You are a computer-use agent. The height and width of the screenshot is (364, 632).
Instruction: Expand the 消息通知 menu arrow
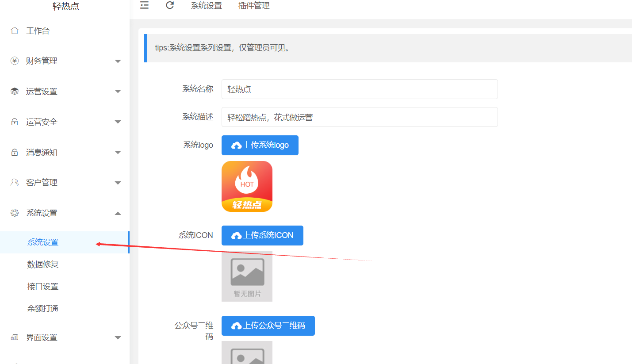118,153
